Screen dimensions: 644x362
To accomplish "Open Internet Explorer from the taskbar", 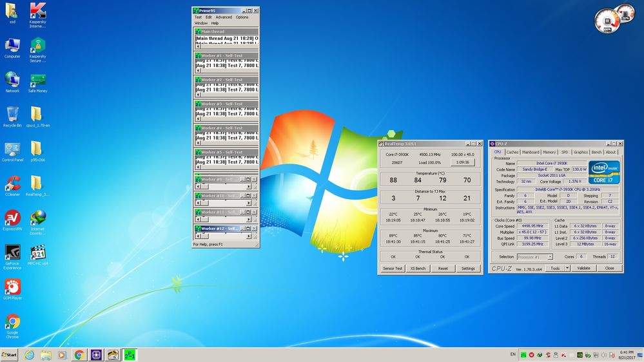I will tap(29, 355).
